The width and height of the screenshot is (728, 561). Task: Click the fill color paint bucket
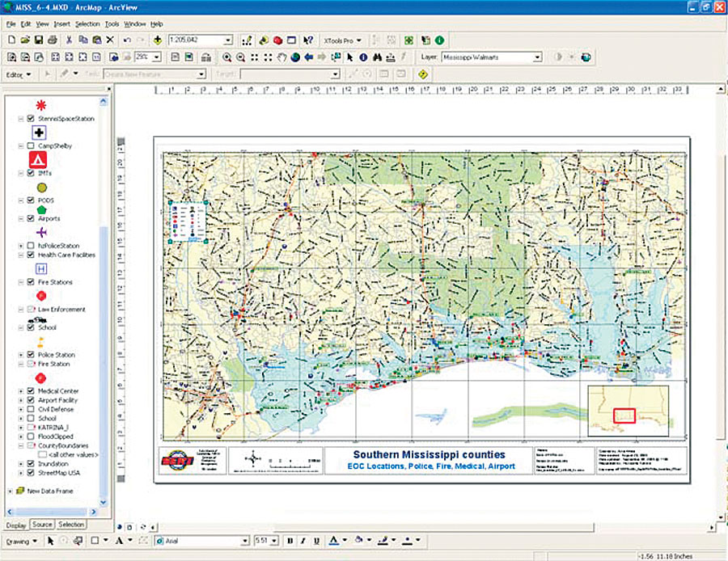click(359, 541)
